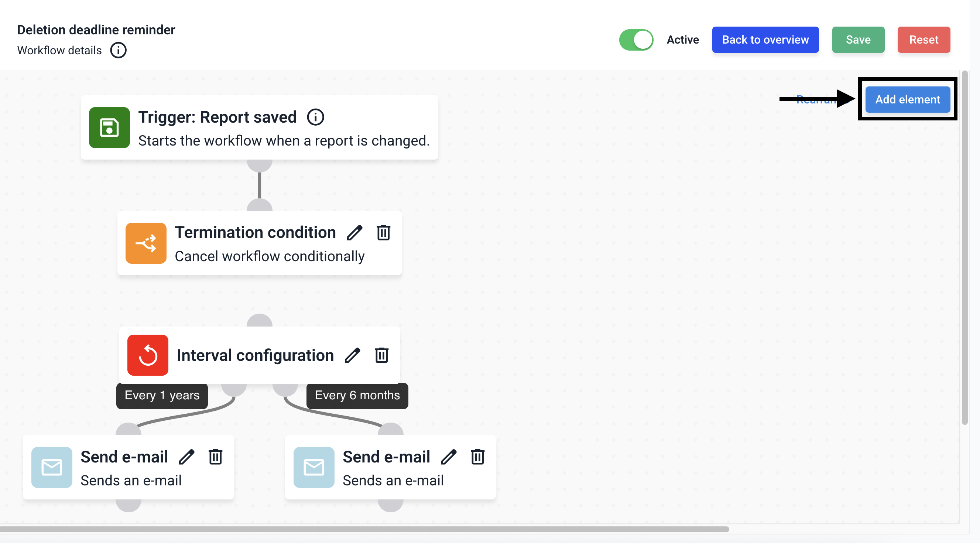Reset the workflow changes
980x543 pixels.
pos(923,40)
